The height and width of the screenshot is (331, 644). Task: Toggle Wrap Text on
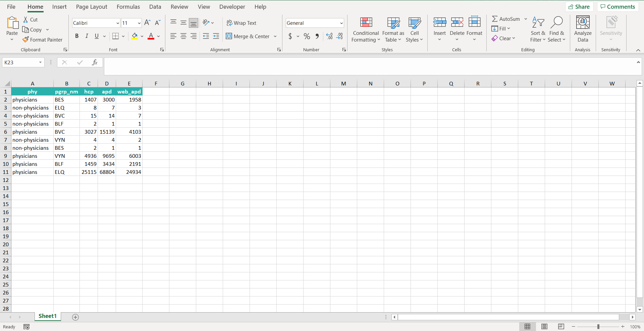click(x=241, y=23)
